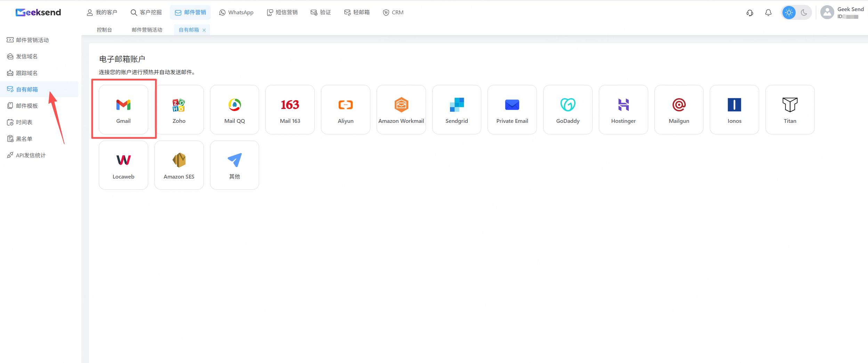
Task: Click the Geek Send account name
Action: (850, 9)
